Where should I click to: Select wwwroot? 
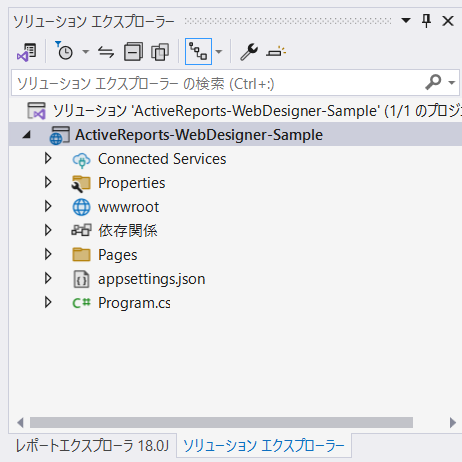(x=128, y=207)
